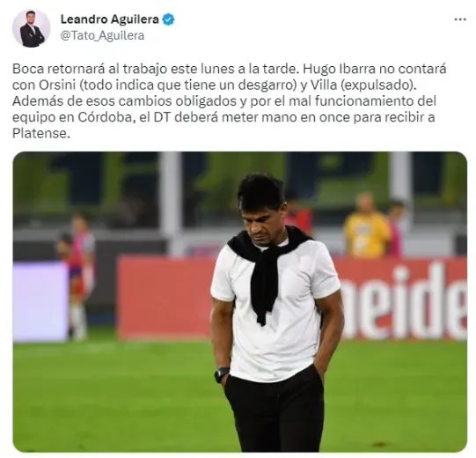Viewport: 476px width, 458px height.
Task: Open the three-dot more options menu
Action: pyautogui.click(x=460, y=19)
